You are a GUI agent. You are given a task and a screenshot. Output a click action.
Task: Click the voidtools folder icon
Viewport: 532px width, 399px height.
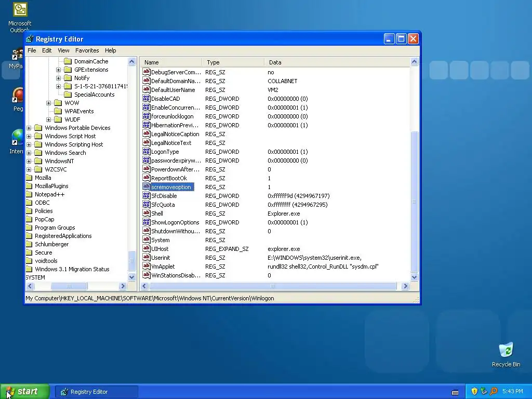click(29, 261)
